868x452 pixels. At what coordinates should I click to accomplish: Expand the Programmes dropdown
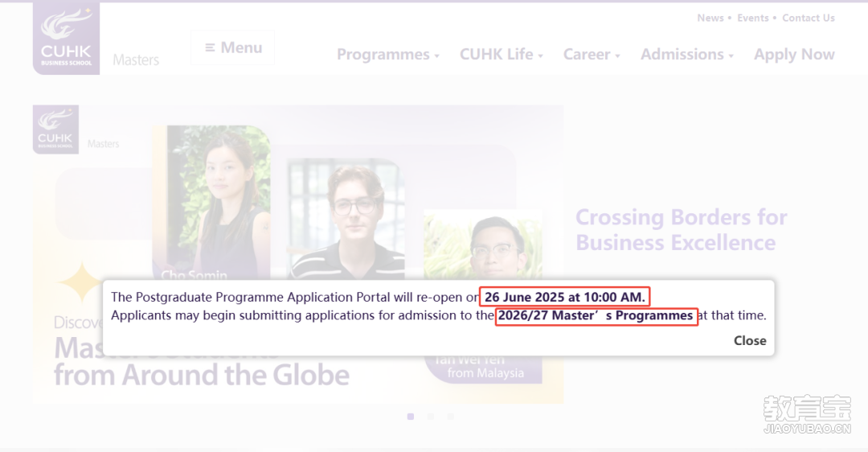pos(388,54)
